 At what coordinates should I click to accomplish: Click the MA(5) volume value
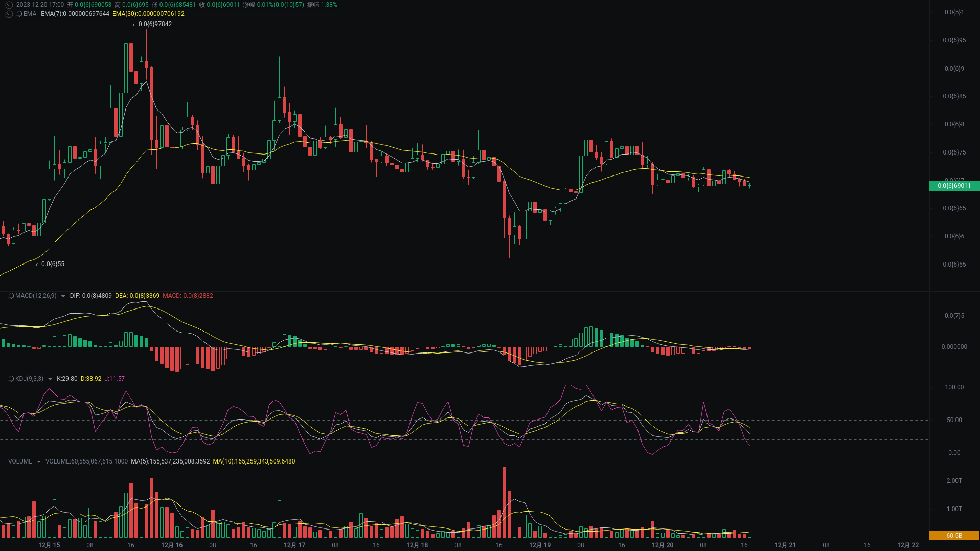click(170, 461)
